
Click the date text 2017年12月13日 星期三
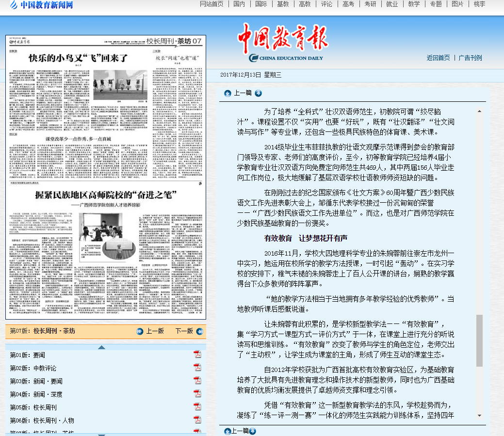click(251, 75)
